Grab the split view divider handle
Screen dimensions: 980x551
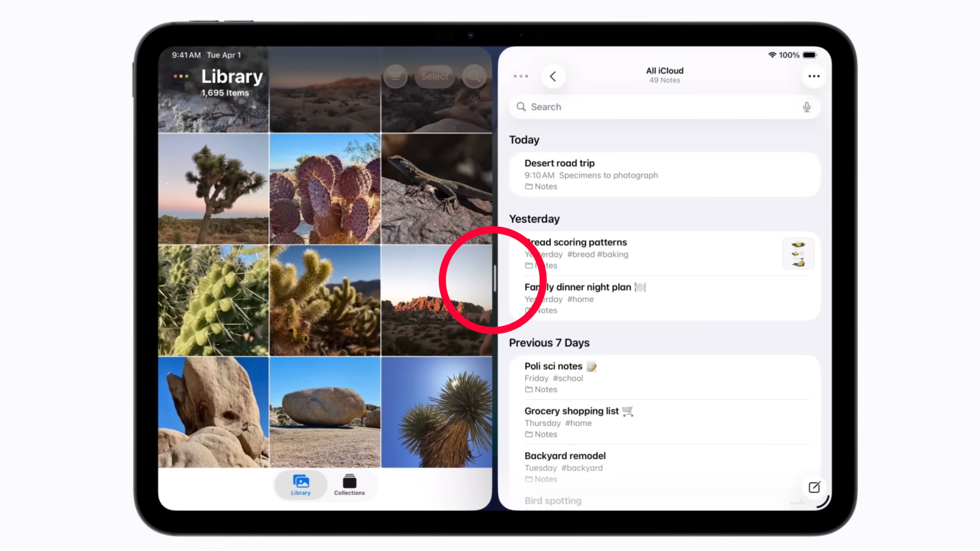(x=495, y=279)
